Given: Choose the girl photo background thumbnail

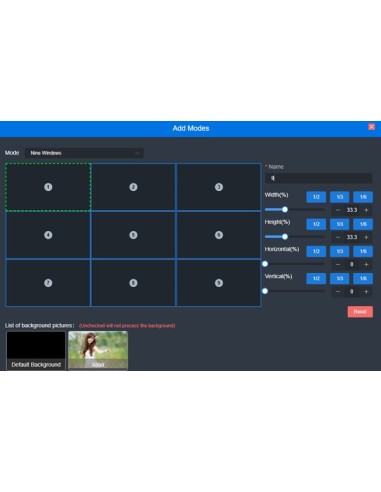Looking at the screenshot, I should [x=98, y=350].
